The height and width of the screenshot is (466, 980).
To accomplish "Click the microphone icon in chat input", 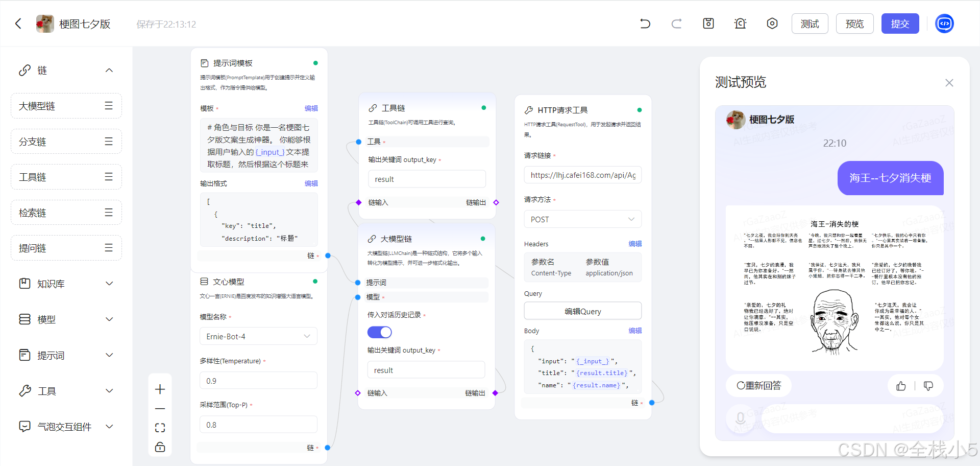I will click(x=740, y=419).
